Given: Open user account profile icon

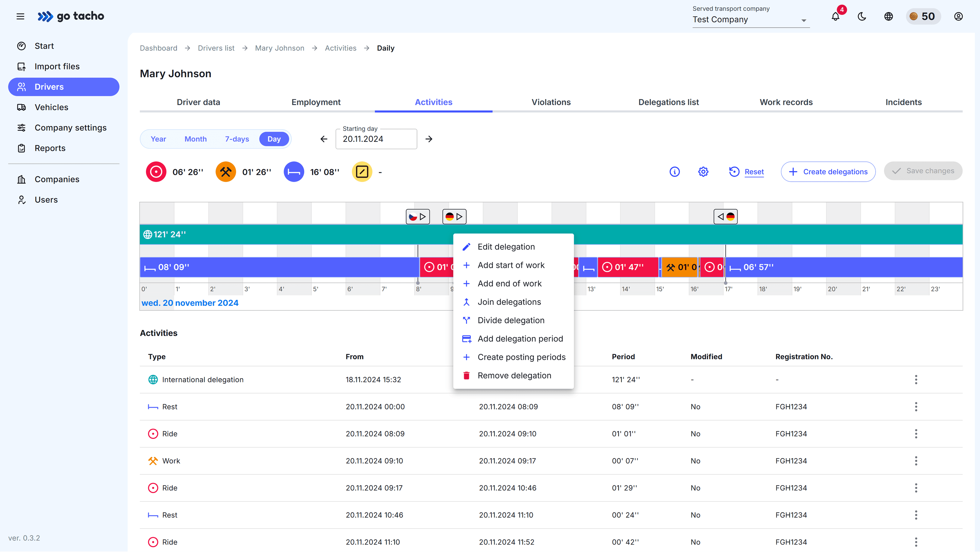Looking at the screenshot, I should click(x=958, y=16).
